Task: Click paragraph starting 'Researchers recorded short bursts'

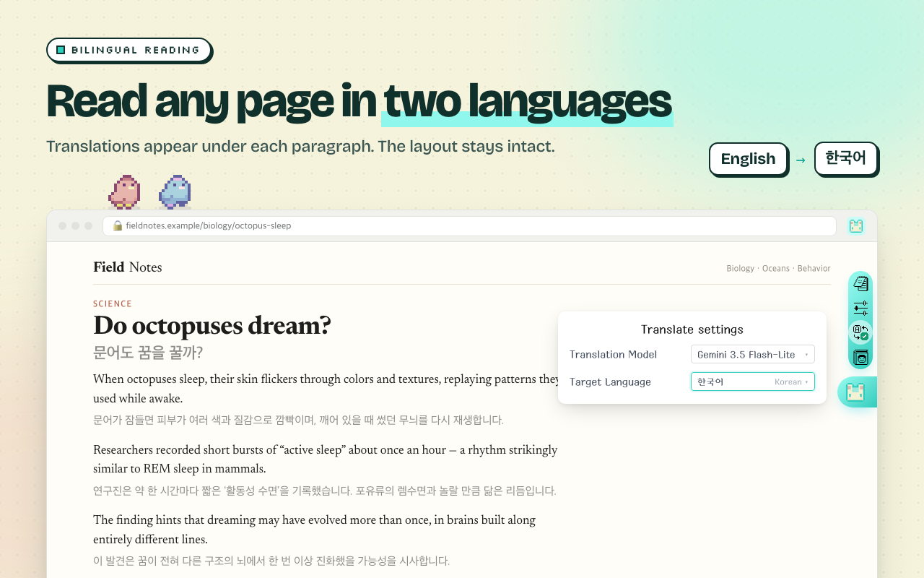Action: tap(326, 459)
